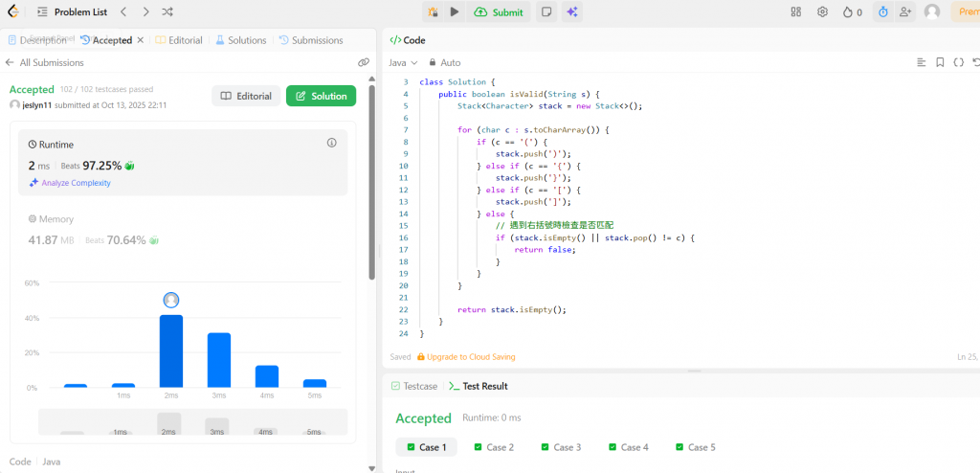Select the Case 1 tab

click(427, 447)
